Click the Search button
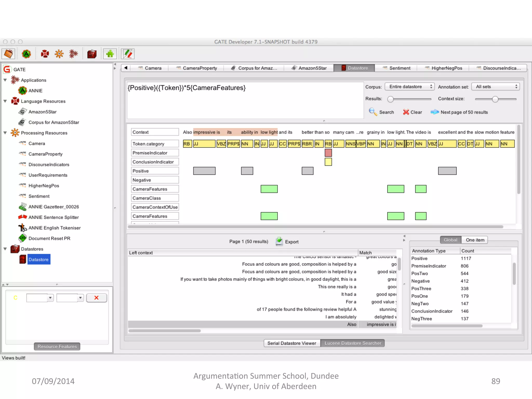The height and width of the screenshot is (399, 532). 381,112
